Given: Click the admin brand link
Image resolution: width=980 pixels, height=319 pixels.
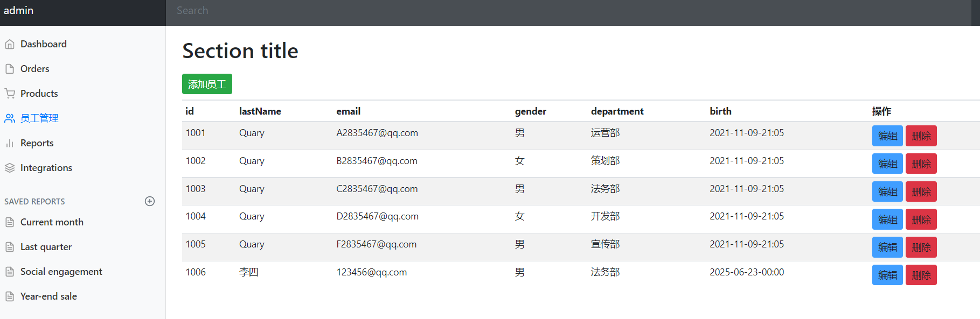Looking at the screenshot, I should (x=19, y=11).
